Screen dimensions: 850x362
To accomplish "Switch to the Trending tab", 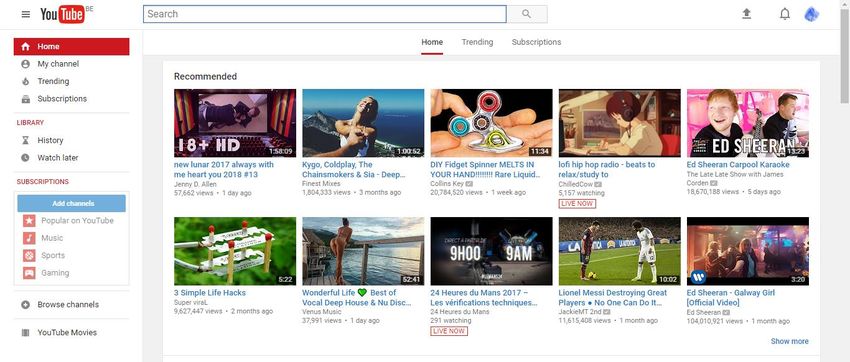I will [477, 42].
